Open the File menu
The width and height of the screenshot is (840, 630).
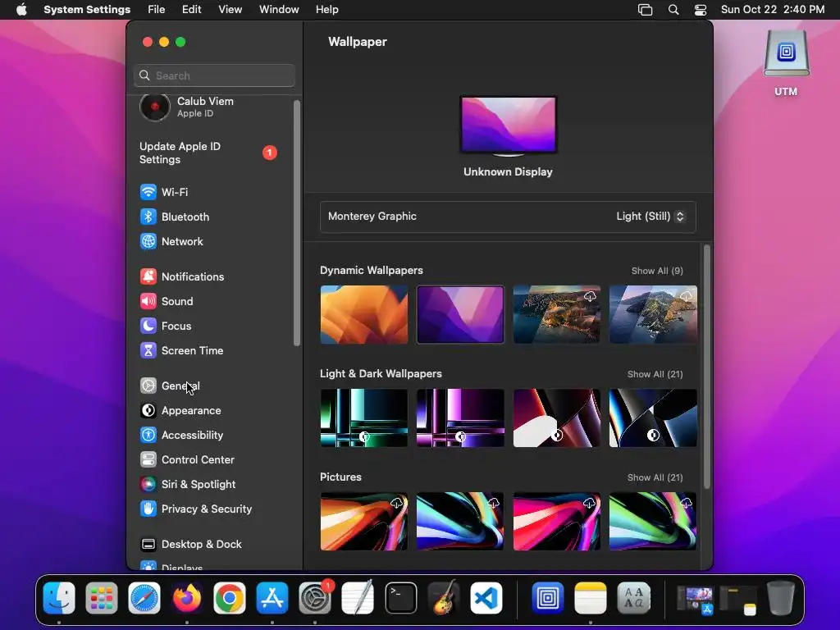157,10
